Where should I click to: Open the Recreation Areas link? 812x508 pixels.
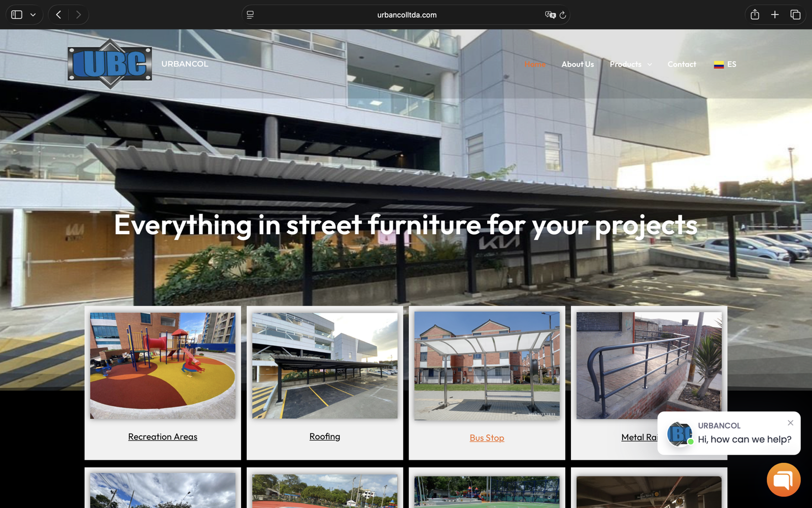point(163,437)
